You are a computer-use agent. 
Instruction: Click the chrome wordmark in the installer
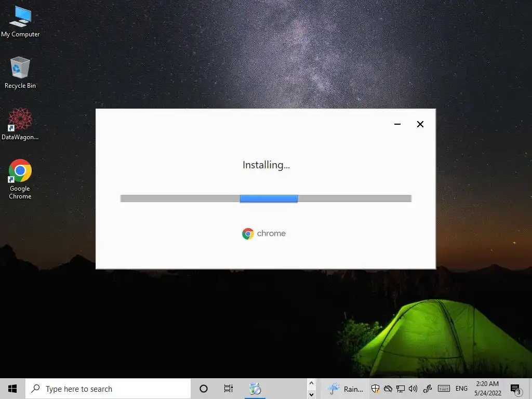(x=271, y=233)
